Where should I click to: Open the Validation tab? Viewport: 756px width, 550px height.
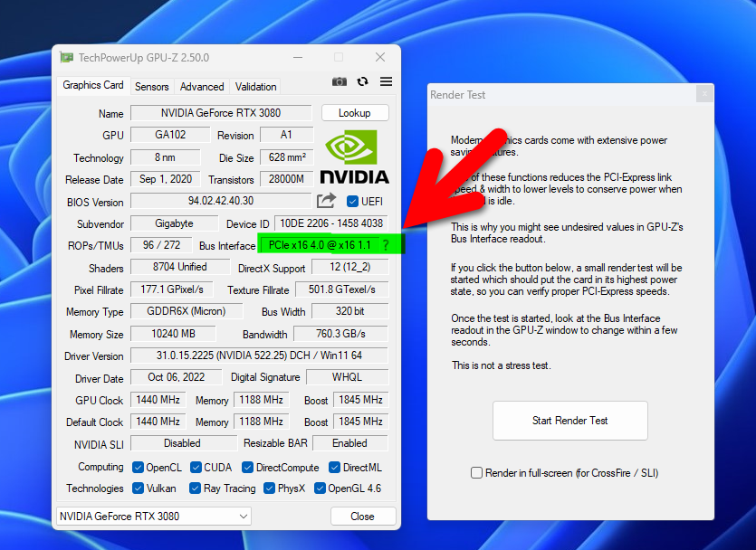coord(255,87)
